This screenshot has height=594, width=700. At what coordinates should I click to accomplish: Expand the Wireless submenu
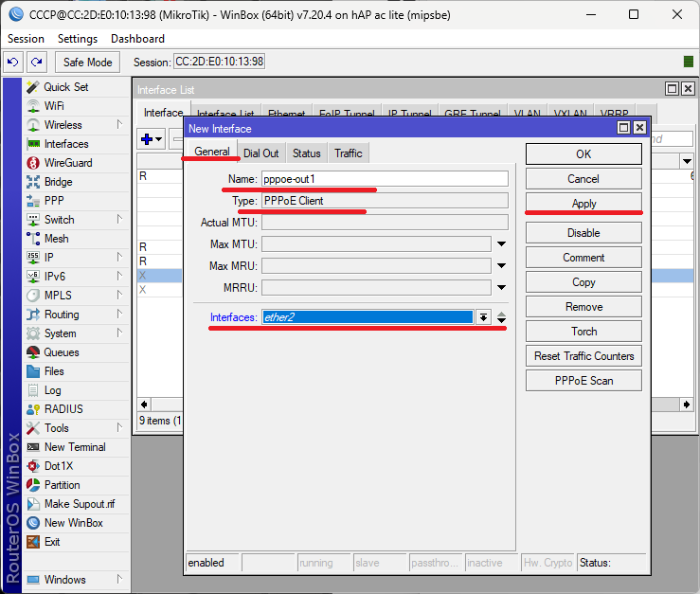119,125
